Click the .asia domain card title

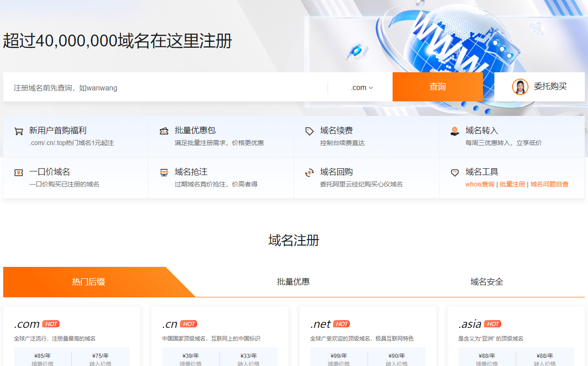point(470,324)
